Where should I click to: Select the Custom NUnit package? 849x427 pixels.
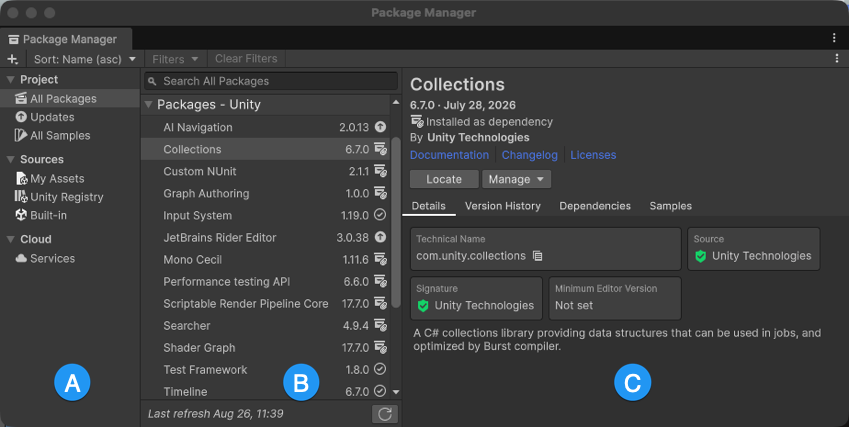click(265, 172)
